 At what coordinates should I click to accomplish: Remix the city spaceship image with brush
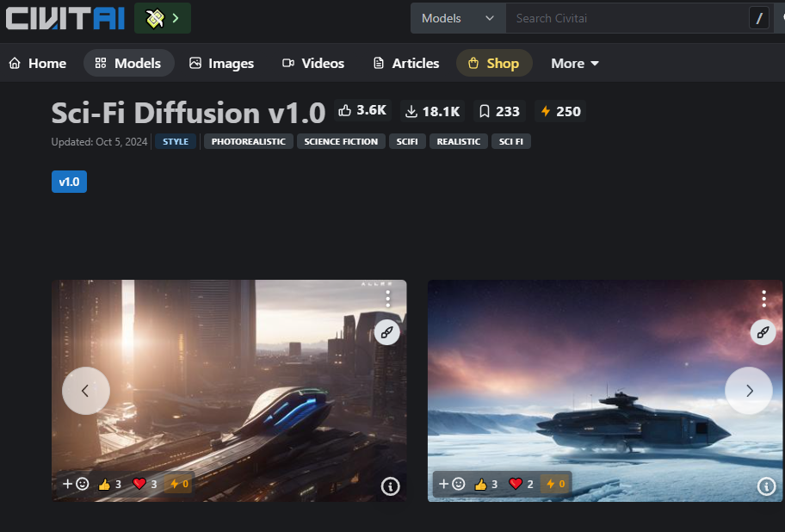tap(387, 332)
